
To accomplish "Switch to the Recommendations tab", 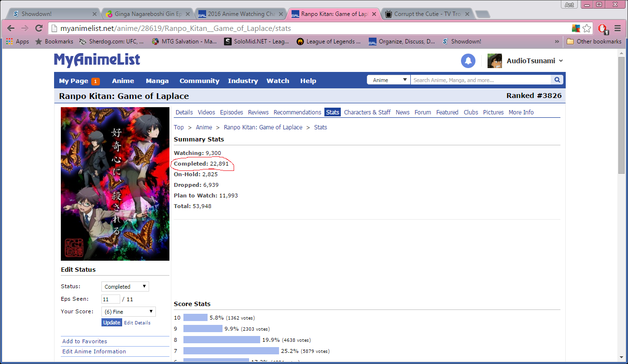I will 297,112.
